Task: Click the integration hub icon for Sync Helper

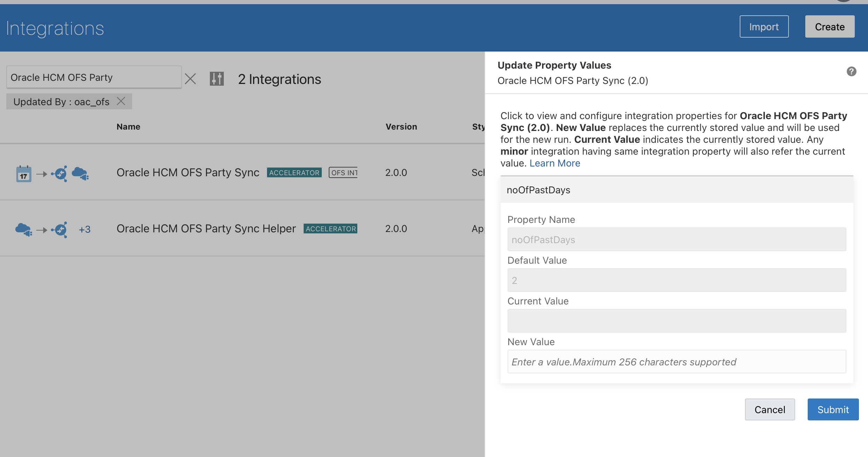Action: [60, 230]
